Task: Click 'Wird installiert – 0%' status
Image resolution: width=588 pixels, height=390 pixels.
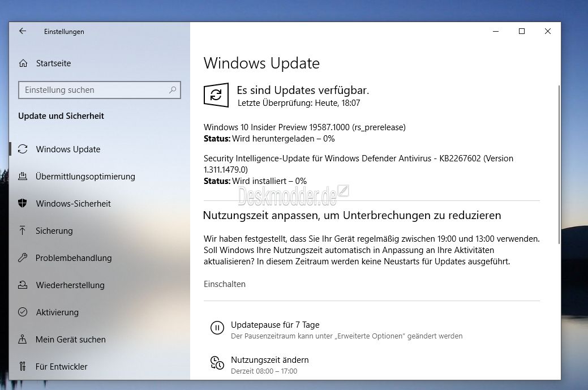Action: point(269,181)
